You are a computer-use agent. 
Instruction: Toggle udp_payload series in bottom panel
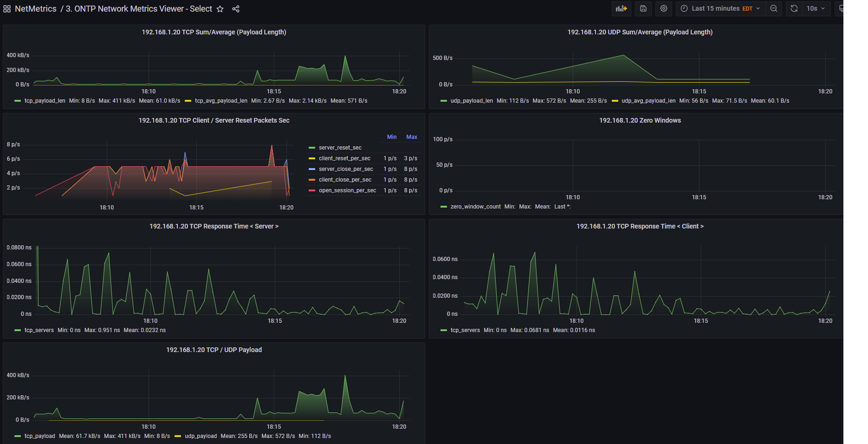(x=201, y=436)
